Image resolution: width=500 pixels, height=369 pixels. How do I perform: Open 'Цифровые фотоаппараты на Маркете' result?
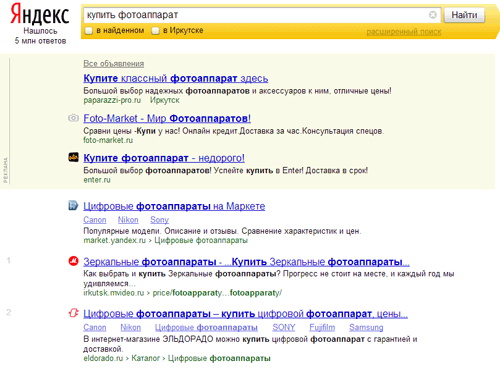174,206
